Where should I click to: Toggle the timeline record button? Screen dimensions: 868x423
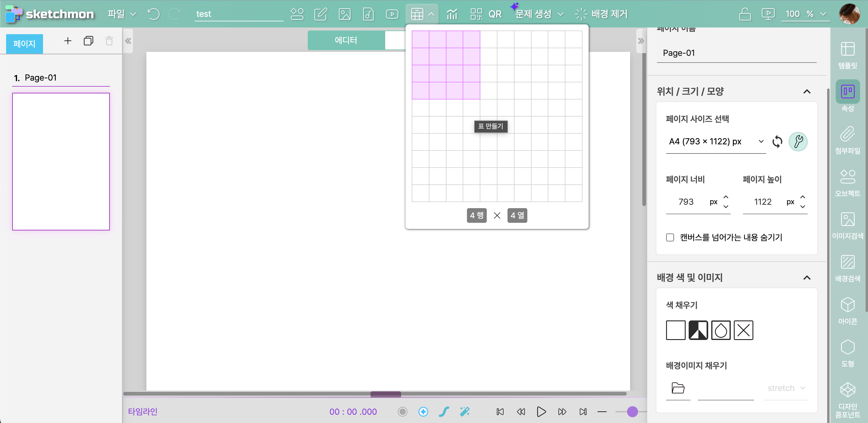(x=402, y=411)
